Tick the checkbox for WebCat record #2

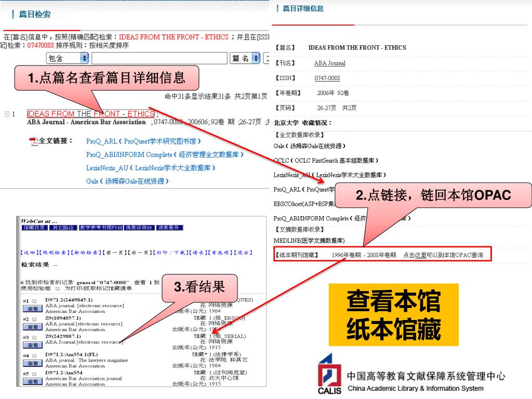34,320
